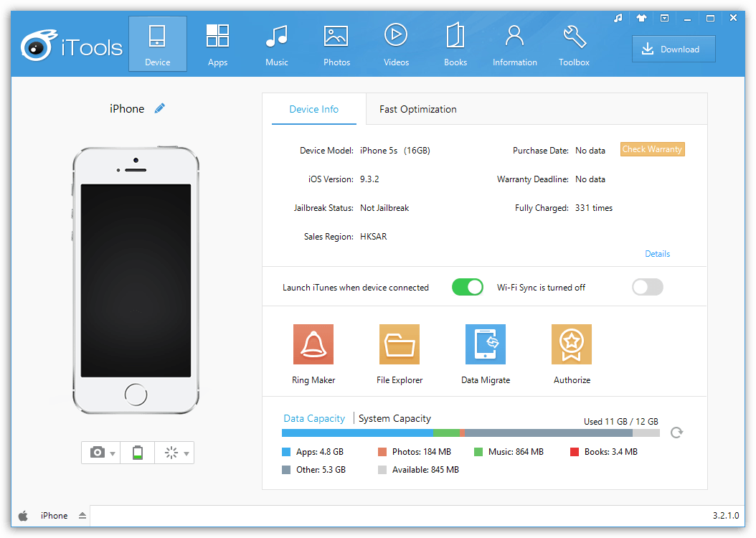
Task: Click the music note icon in title bar
Action: (618, 19)
